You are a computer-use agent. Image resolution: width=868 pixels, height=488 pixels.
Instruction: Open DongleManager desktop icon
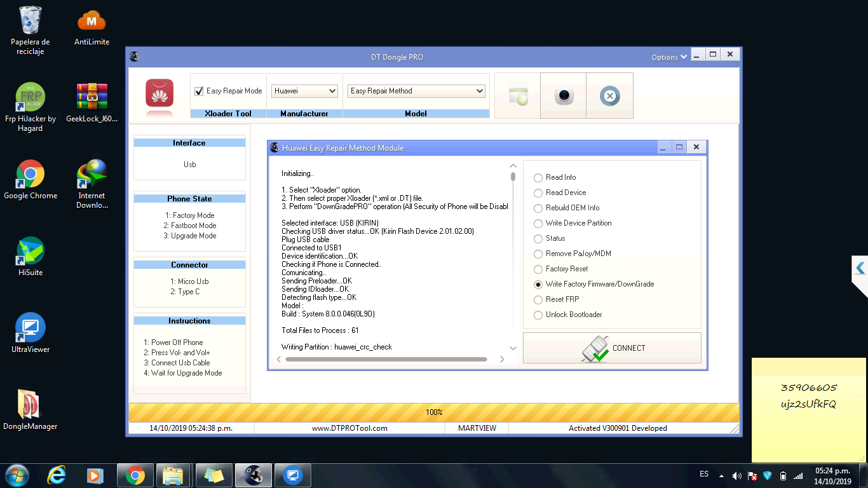click(31, 410)
